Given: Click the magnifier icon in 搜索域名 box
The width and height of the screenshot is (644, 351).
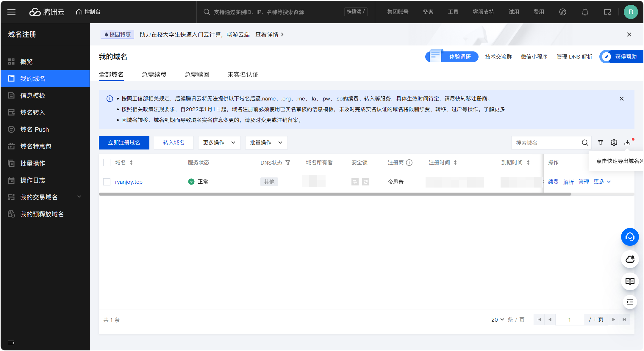Looking at the screenshot, I should pos(585,143).
